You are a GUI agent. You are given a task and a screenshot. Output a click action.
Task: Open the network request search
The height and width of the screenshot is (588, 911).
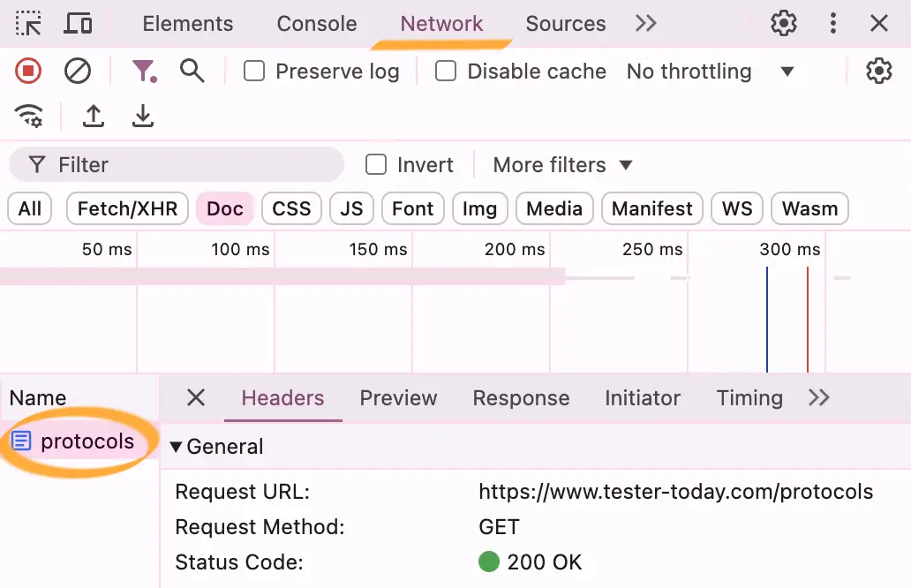coord(192,72)
